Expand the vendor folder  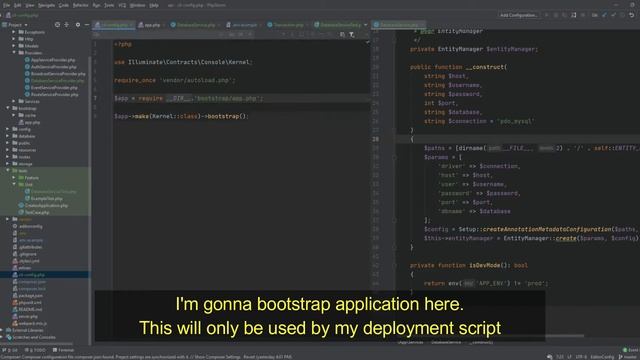(8, 219)
